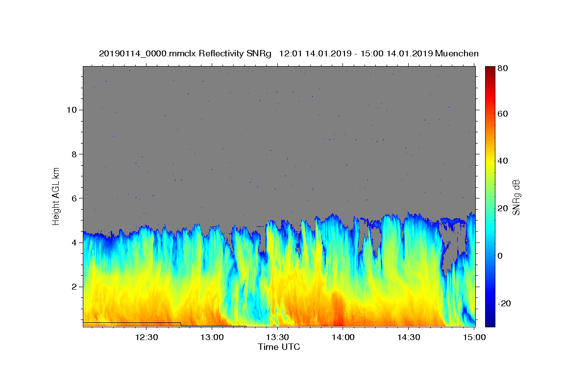Click the colorbar tick label 20
Screen dimensions: 588x392
point(502,208)
